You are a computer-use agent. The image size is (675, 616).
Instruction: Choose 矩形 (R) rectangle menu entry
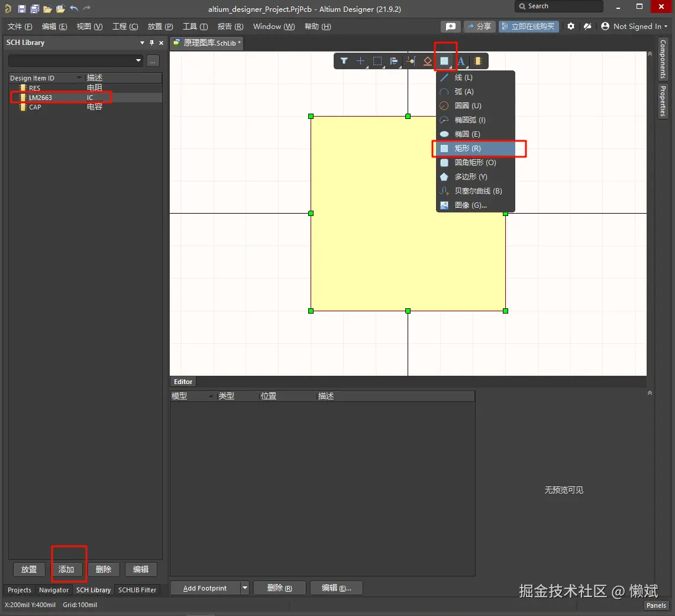(x=475, y=149)
